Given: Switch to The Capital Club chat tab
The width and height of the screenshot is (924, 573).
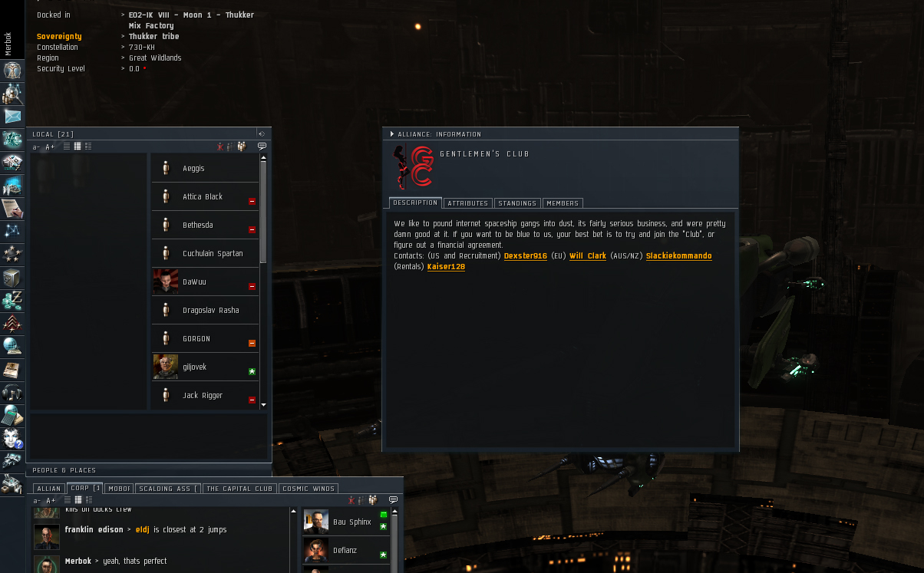Looking at the screenshot, I should (x=239, y=489).
